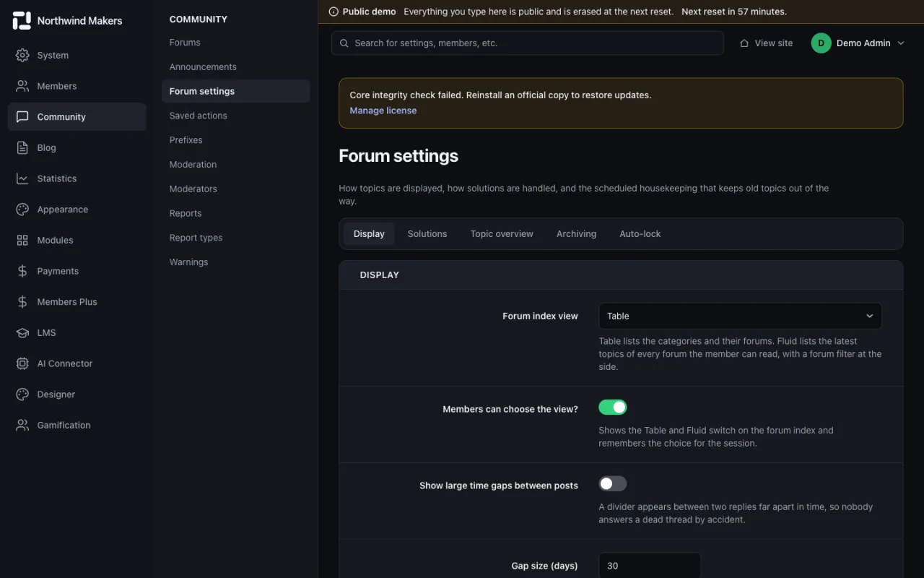
Task: Click the AI Connector chip icon
Action: [x=22, y=363]
